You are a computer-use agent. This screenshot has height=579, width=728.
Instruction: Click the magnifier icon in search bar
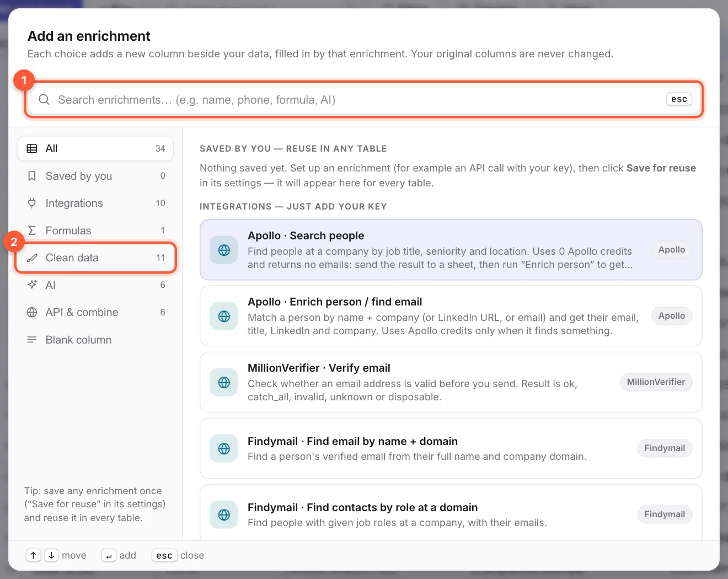pyautogui.click(x=44, y=100)
